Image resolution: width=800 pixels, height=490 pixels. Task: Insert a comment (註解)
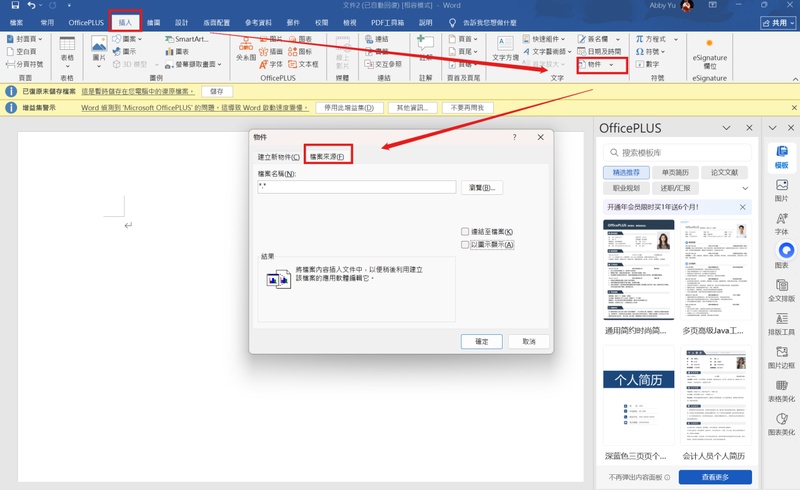(426, 50)
